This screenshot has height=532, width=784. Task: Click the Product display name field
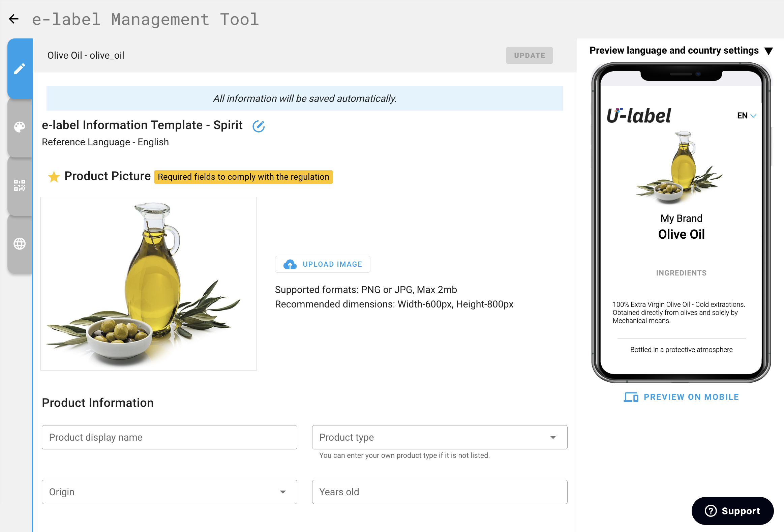[169, 437]
